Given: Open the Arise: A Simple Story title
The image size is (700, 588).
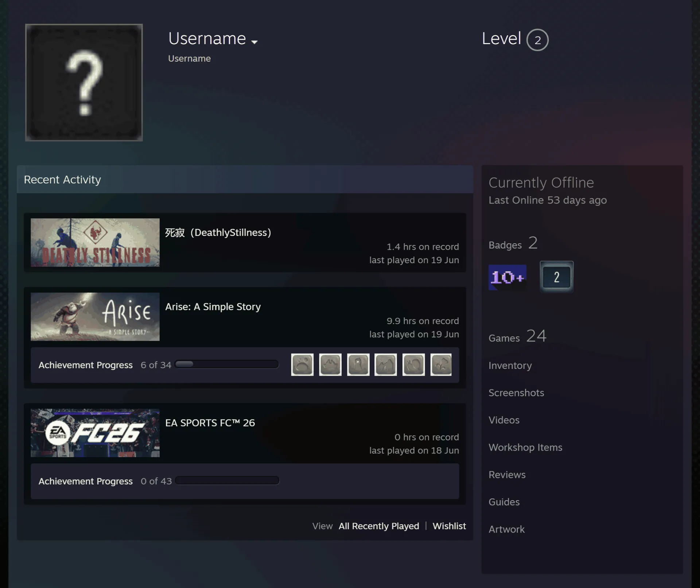Looking at the screenshot, I should (x=213, y=307).
